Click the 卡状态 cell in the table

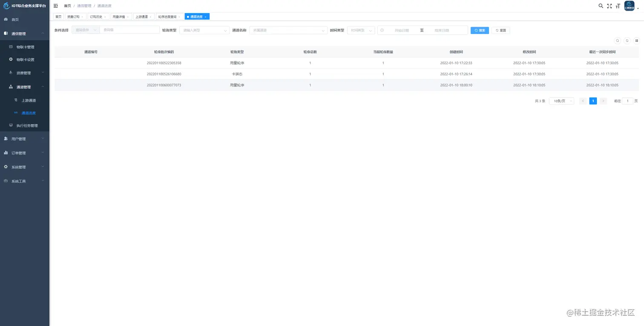click(237, 74)
